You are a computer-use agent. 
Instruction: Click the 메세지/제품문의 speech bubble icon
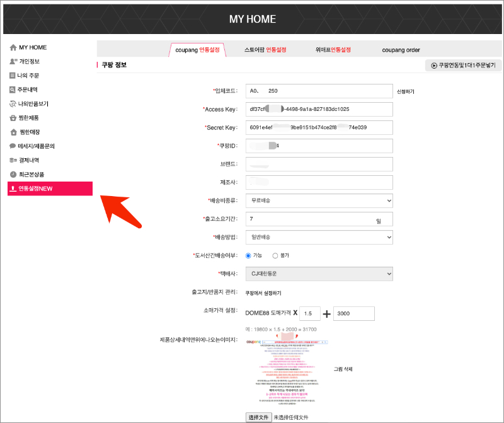[x=13, y=146]
